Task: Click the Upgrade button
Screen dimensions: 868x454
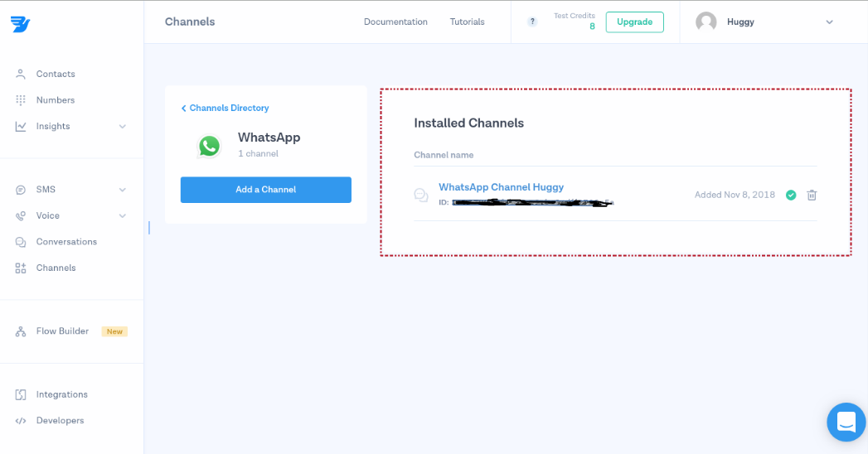Action: 634,22
